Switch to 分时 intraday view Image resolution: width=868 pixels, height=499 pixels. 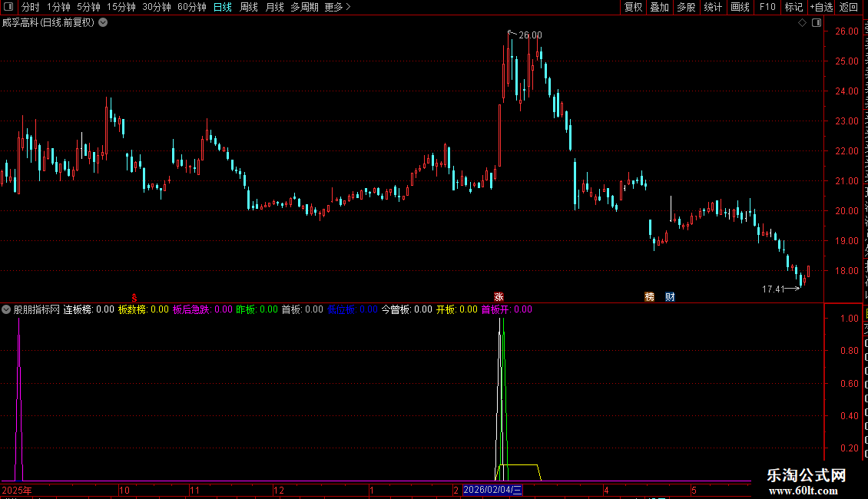click(31, 7)
